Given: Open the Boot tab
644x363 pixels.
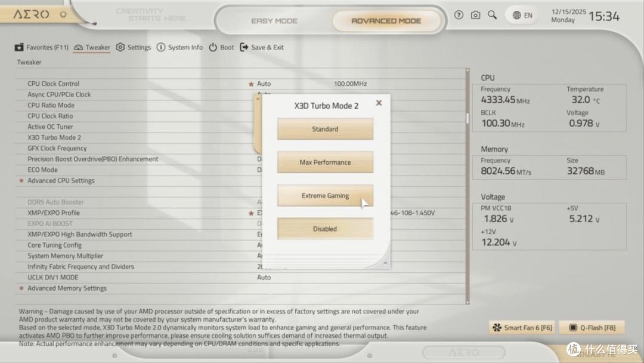Looking at the screenshot, I should (x=221, y=47).
